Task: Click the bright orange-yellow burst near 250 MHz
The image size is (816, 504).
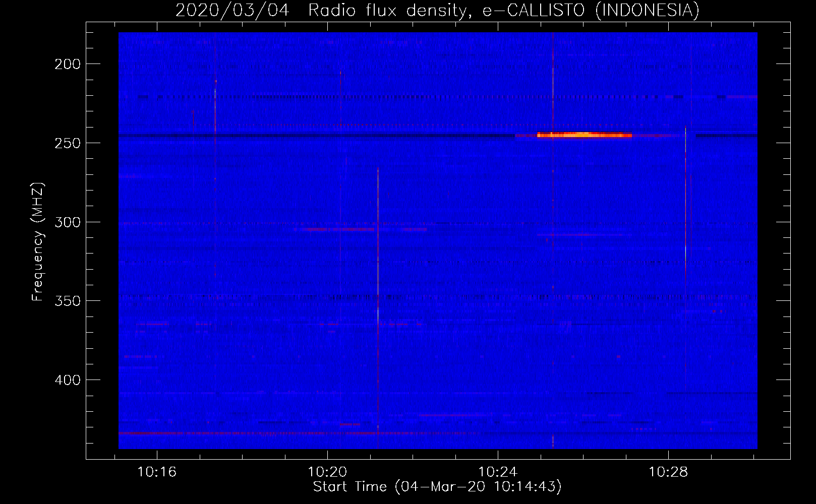Action: pos(585,135)
